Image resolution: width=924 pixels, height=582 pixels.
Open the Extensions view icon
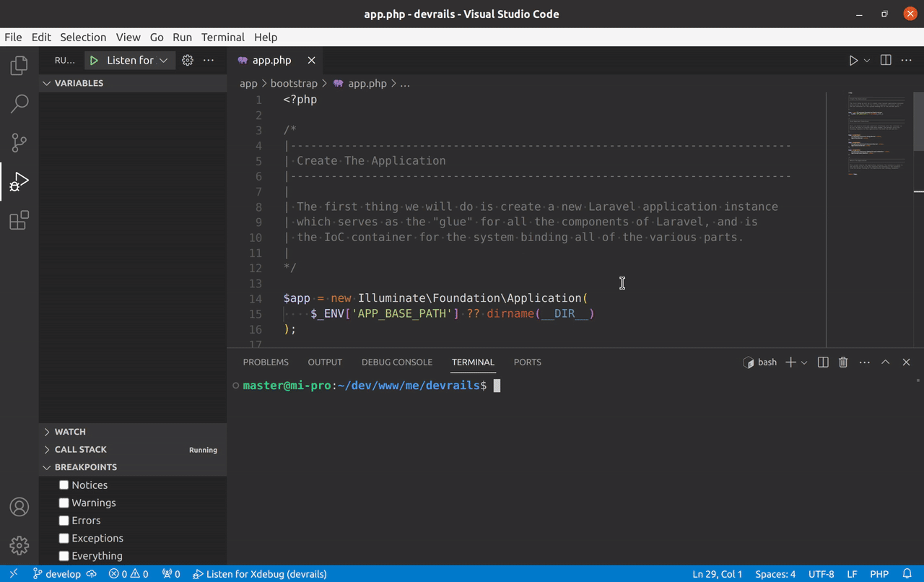click(x=19, y=220)
